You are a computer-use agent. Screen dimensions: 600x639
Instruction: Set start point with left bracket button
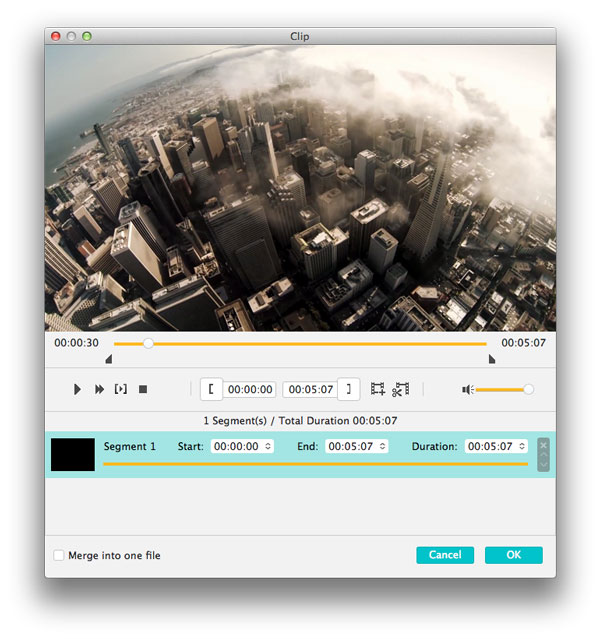[x=211, y=389]
